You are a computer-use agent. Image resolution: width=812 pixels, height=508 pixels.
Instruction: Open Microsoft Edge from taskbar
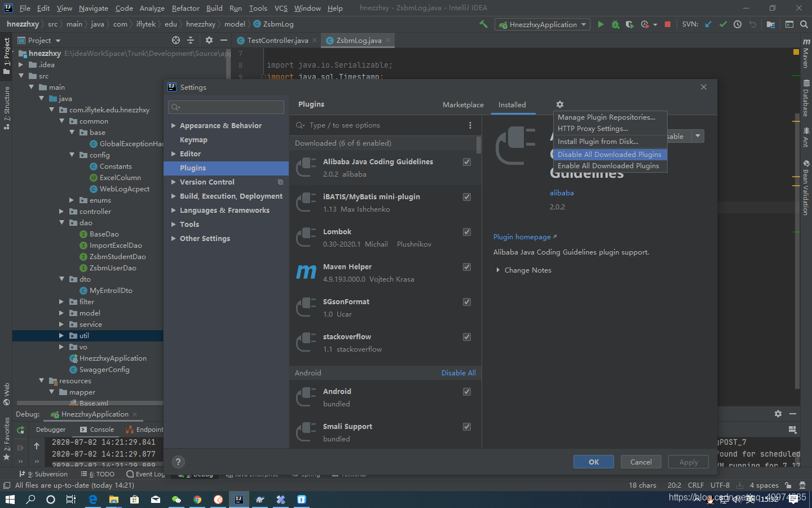tap(93, 500)
